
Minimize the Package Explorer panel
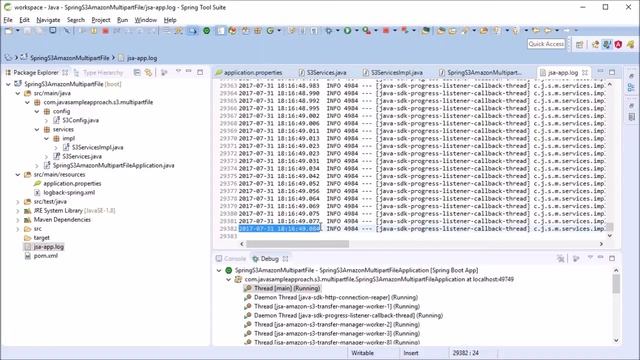tap(189, 72)
